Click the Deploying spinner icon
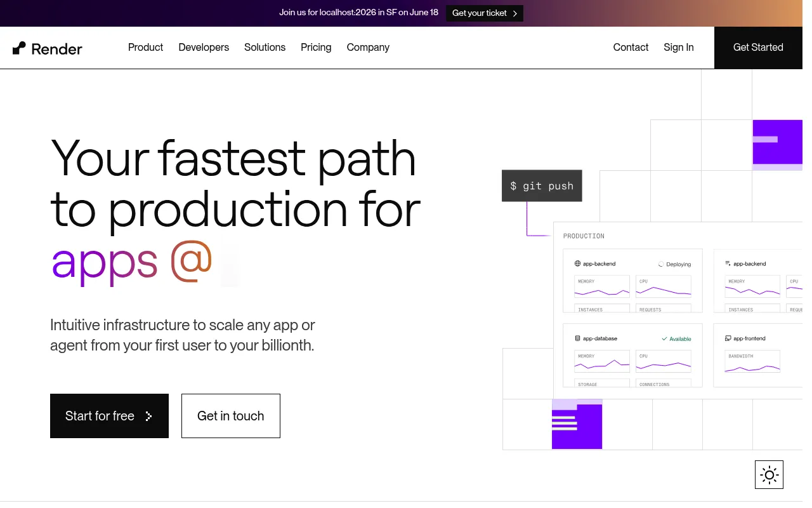 tap(661, 264)
